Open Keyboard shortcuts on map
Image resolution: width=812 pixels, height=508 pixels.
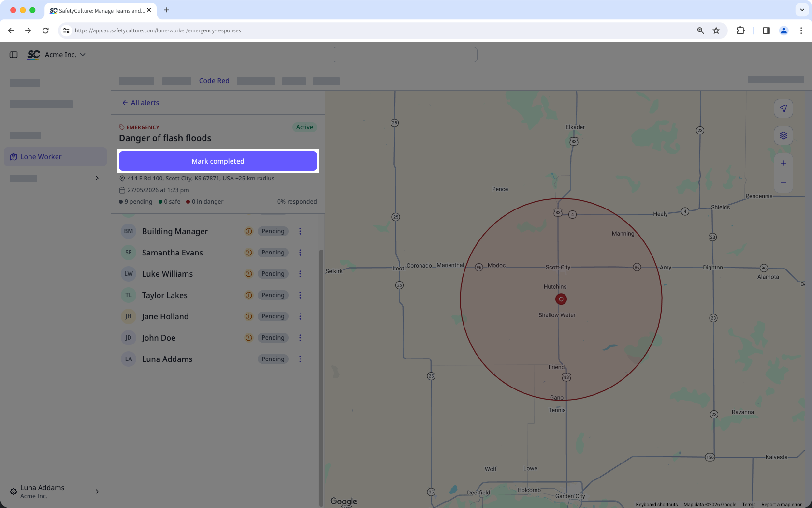pos(657,505)
